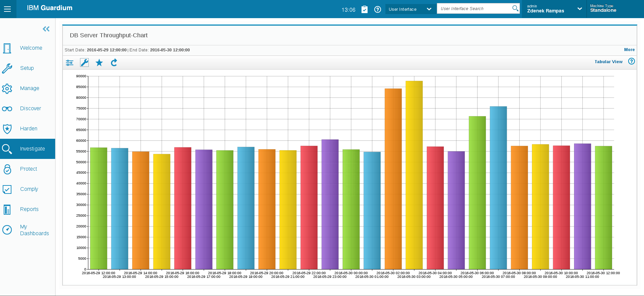Click the Reports document icon
644x296 pixels.
pyautogui.click(x=7, y=209)
